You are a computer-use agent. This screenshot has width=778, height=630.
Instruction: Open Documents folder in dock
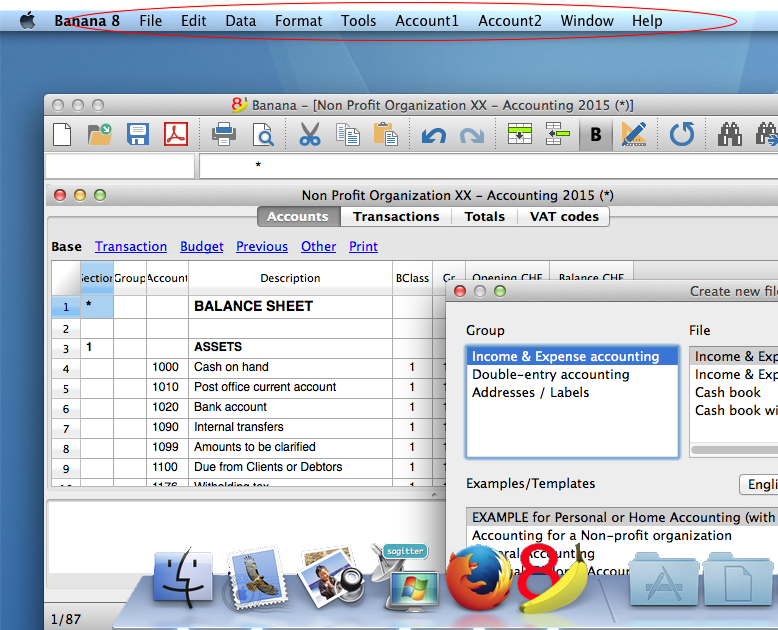[740, 579]
